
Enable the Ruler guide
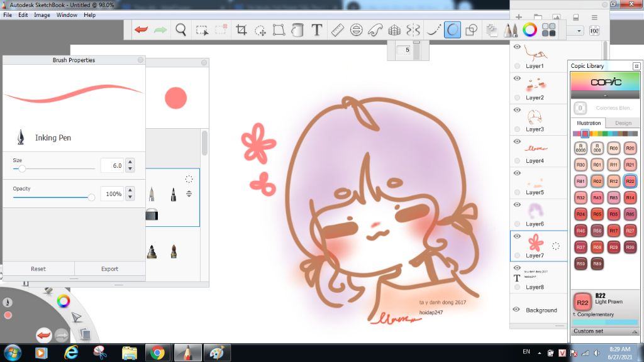(x=337, y=30)
